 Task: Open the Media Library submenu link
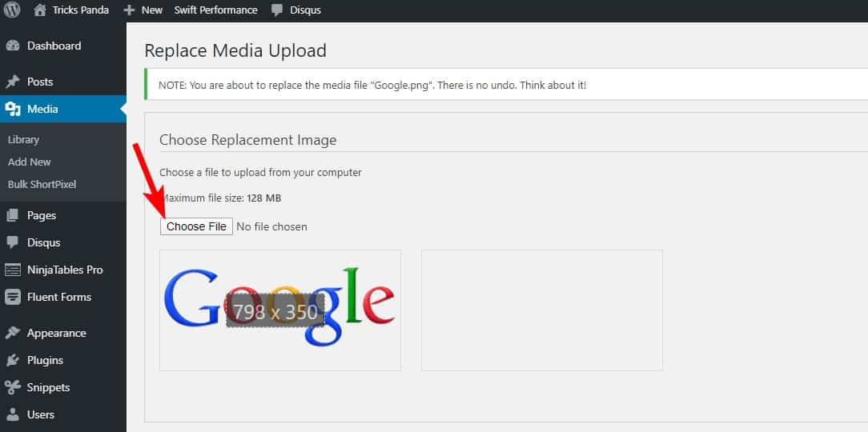[x=23, y=139]
